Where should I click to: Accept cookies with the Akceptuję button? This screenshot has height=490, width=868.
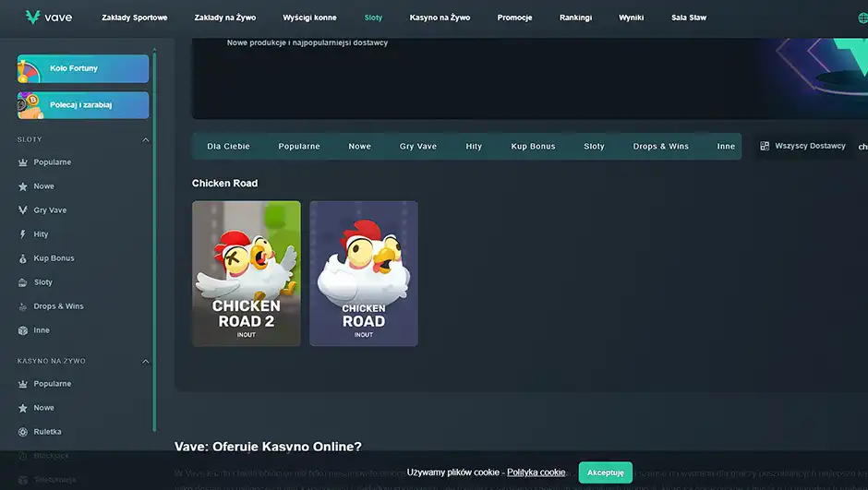click(606, 472)
